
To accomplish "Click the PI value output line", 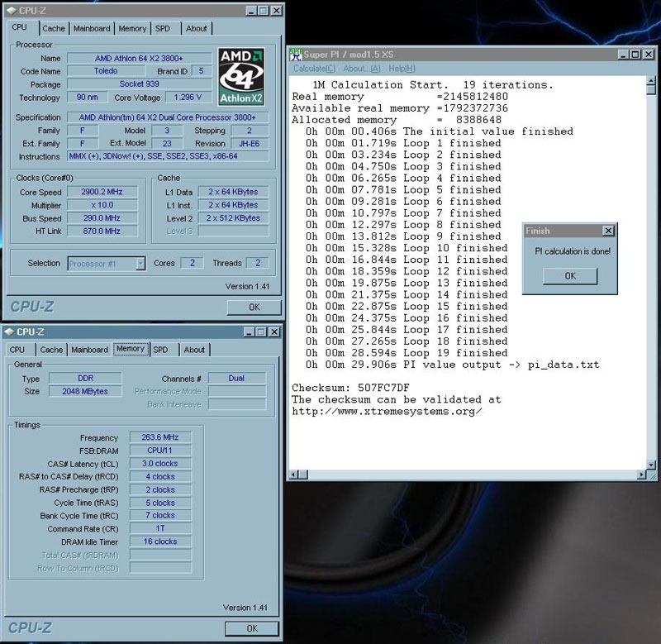I will click(452, 365).
